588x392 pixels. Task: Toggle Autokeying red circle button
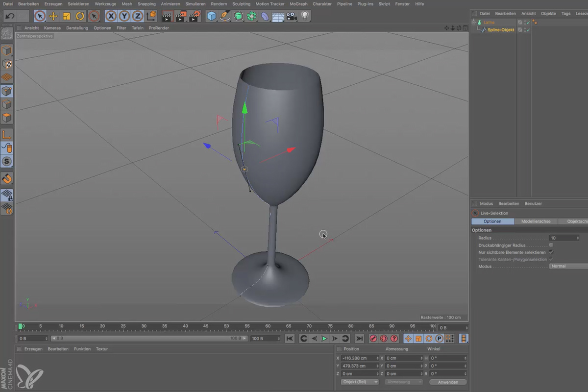point(384,339)
